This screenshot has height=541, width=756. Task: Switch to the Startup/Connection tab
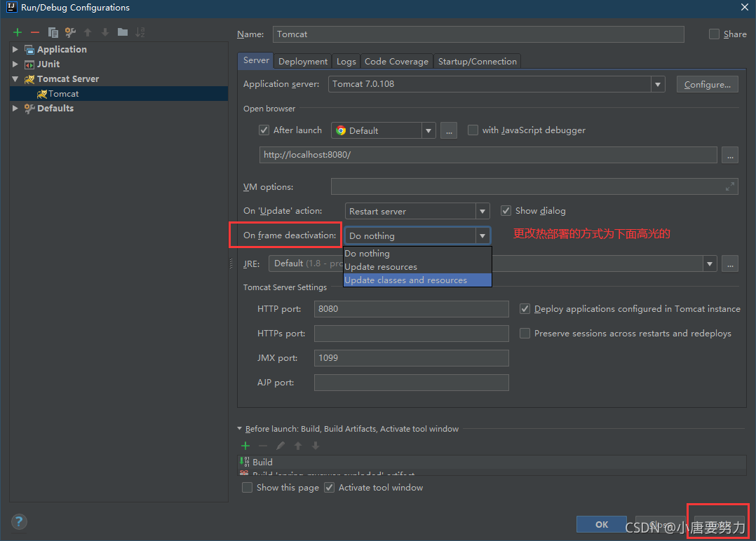click(478, 61)
